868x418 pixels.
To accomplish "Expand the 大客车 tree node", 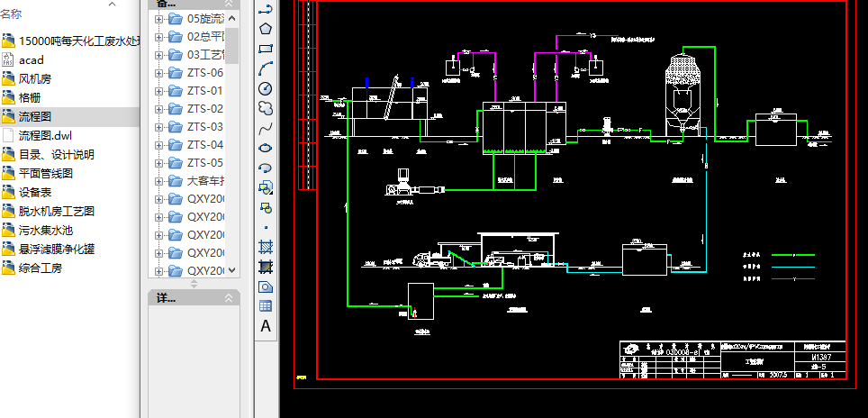I will 158,181.
